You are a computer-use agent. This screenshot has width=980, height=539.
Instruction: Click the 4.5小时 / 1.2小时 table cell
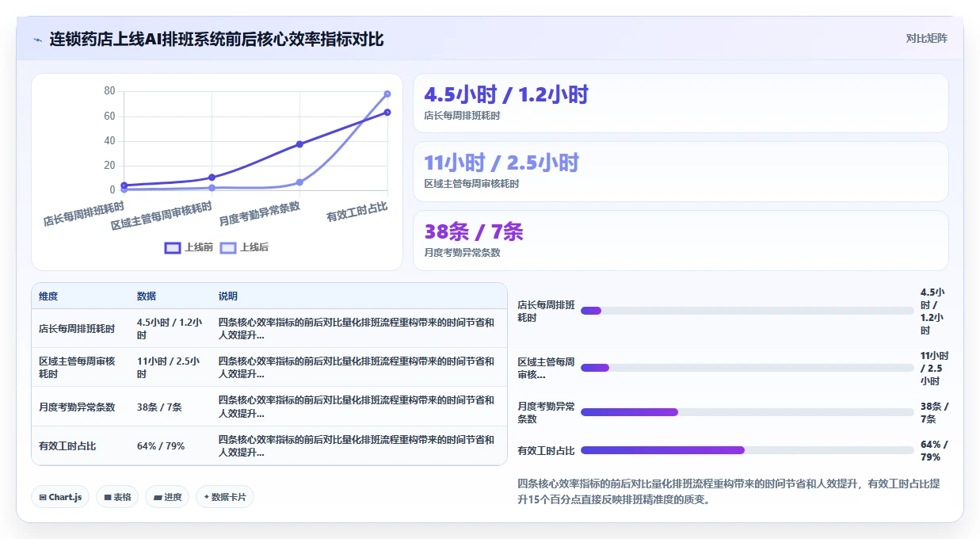click(170, 329)
